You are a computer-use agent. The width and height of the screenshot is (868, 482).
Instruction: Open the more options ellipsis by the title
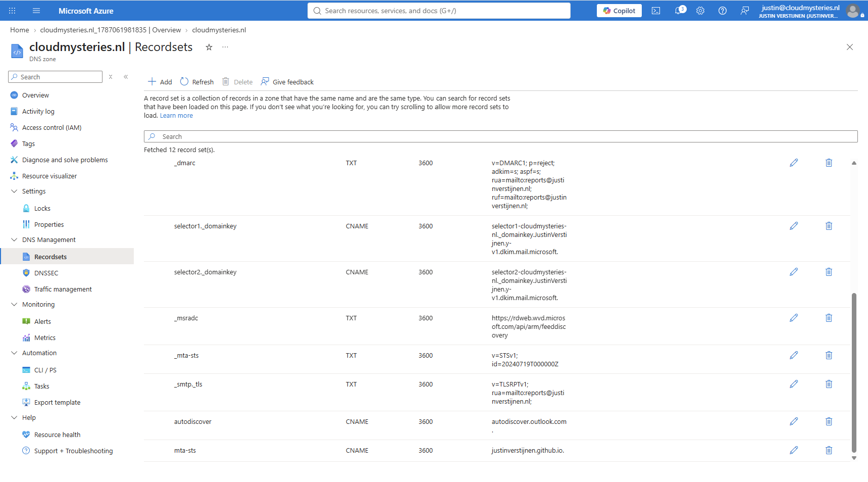point(225,47)
